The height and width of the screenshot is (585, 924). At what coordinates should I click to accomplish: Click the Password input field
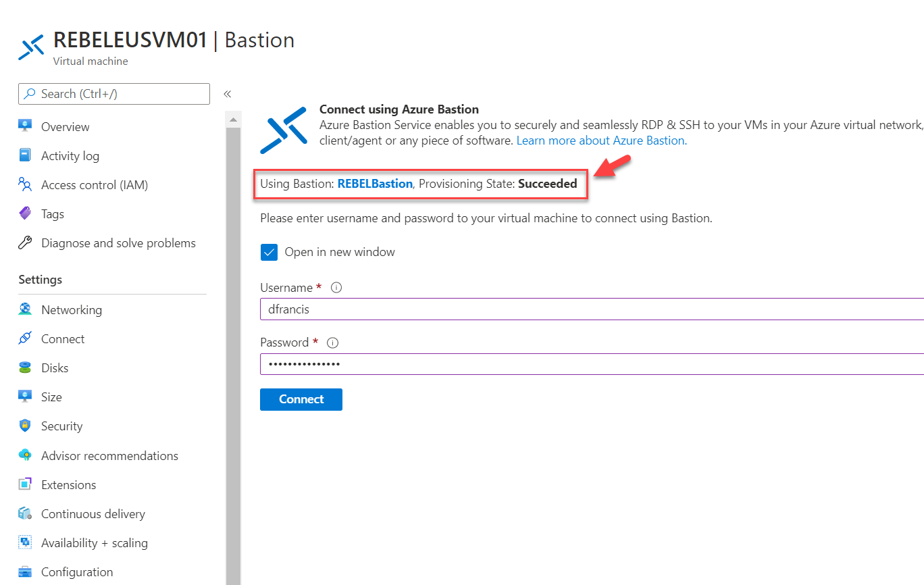click(x=592, y=364)
